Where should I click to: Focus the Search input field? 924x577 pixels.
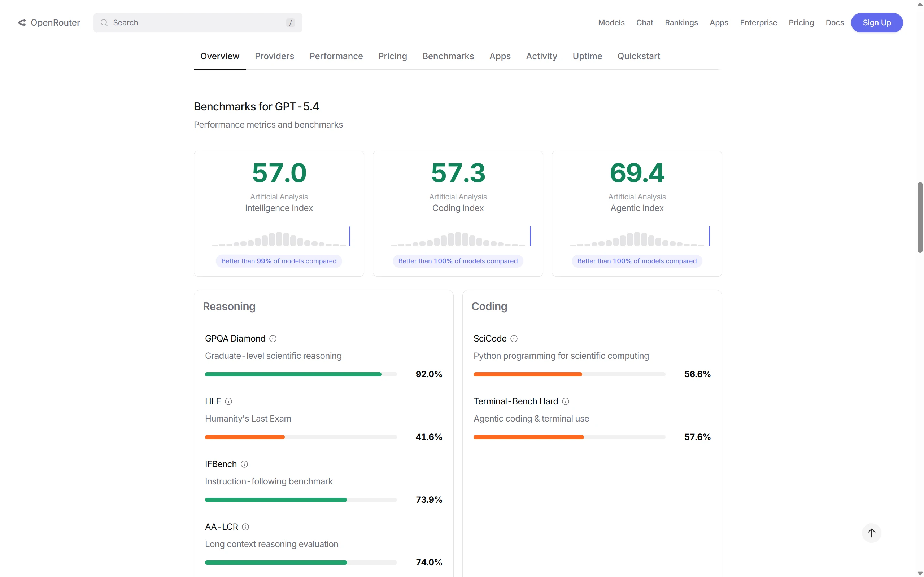[x=198, y=22]
